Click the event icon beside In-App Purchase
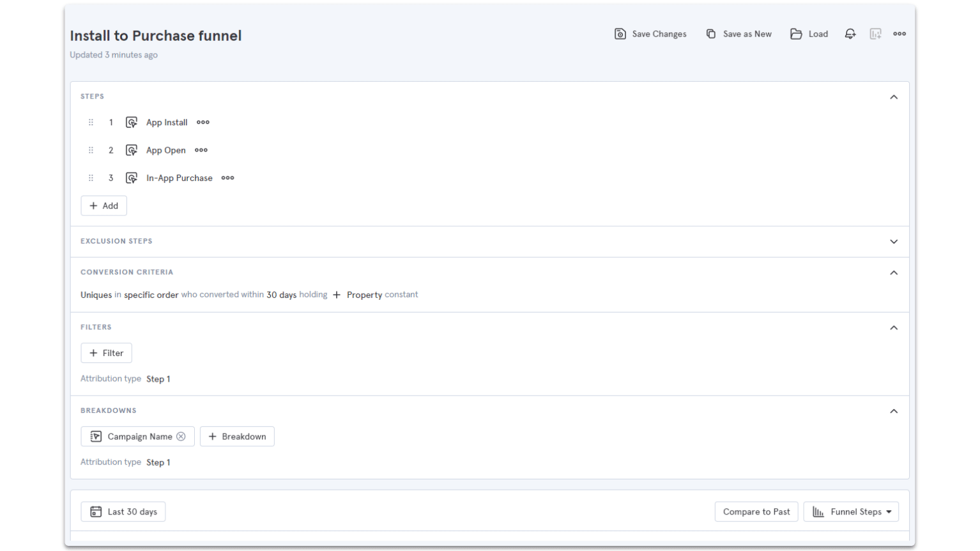 [132, 178]
